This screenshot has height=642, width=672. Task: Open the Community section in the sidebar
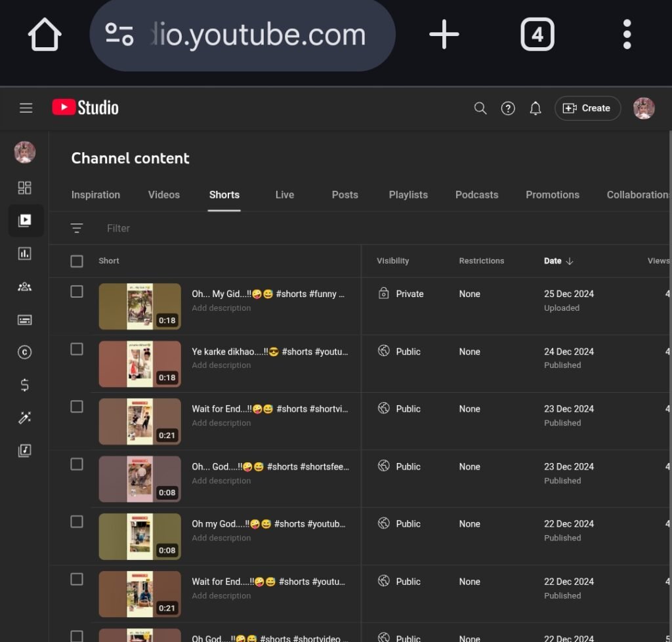(24, 287)
